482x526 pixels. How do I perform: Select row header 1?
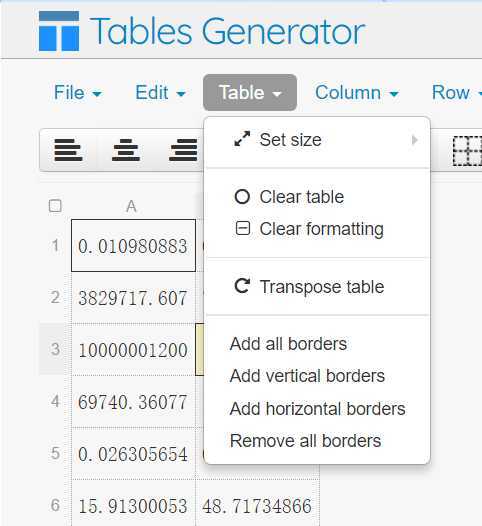(55, 246)
